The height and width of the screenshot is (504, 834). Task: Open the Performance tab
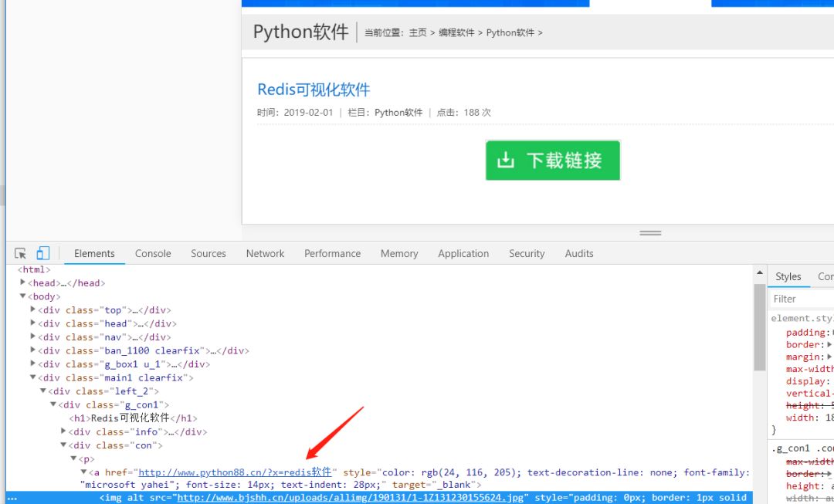pos(332,254)
